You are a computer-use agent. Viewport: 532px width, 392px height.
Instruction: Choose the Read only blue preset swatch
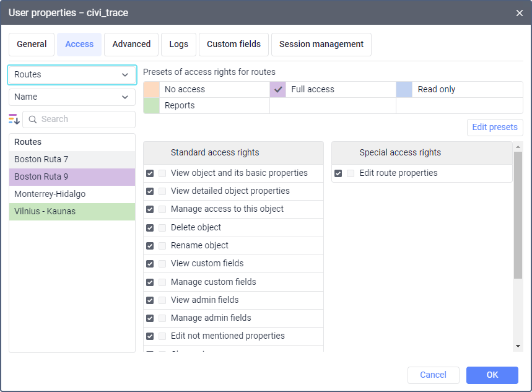[x=404, y=89]
